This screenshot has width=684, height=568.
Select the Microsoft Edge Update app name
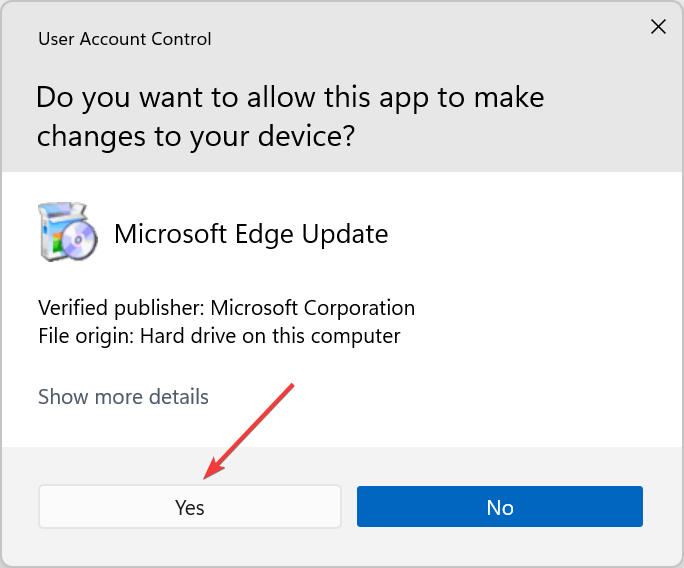pos(251,234)
